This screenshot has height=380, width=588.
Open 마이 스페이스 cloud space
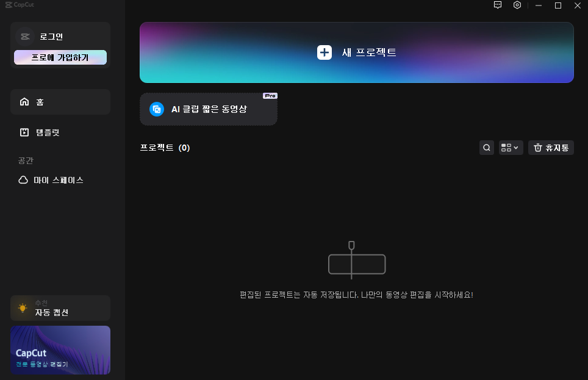pos(60,180)
